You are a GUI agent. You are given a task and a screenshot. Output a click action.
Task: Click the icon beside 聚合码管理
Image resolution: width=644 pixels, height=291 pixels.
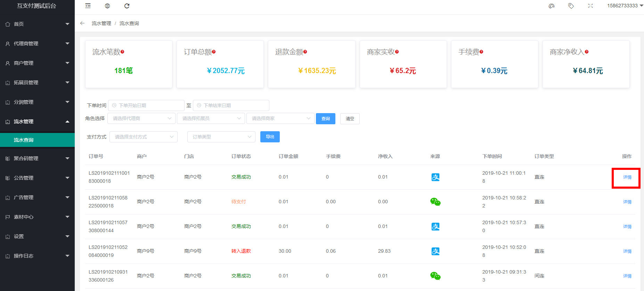pyautogui.click(x=8, y=158)
